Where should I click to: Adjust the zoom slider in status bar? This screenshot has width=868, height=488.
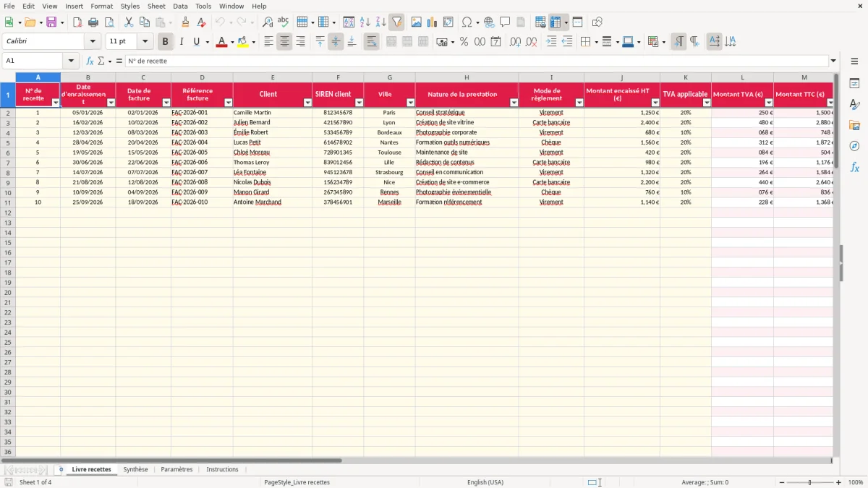click(809, 482)
